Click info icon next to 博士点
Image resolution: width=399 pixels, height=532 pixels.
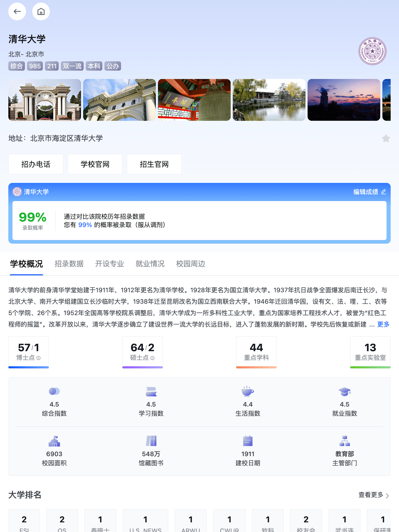pos(39,358)
